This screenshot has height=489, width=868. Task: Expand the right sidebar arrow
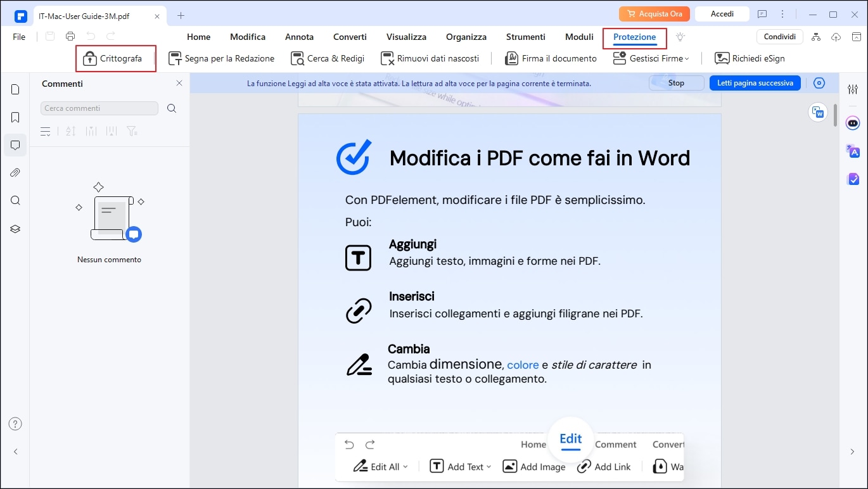[x=852, y=452]
